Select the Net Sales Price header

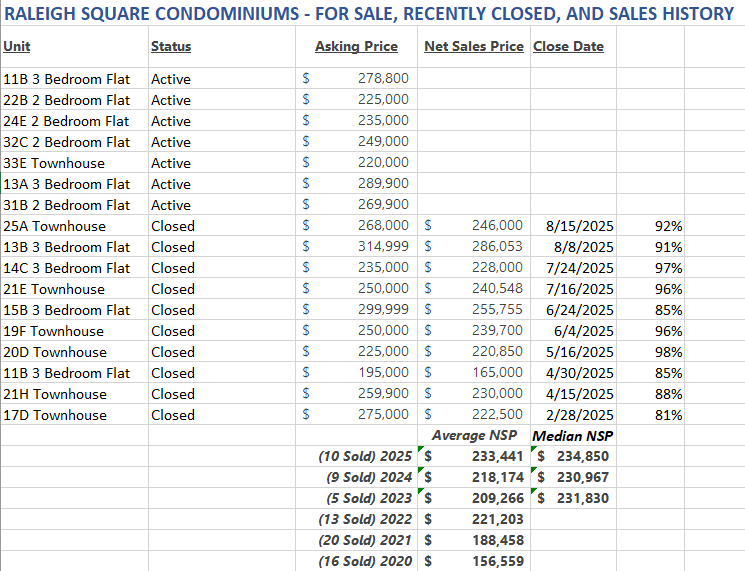tap(473, 47)
